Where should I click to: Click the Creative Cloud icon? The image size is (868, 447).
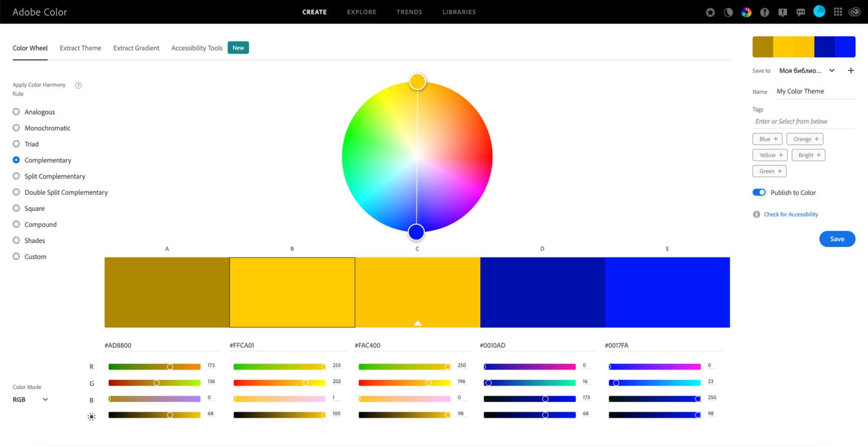tap(854, 12)
